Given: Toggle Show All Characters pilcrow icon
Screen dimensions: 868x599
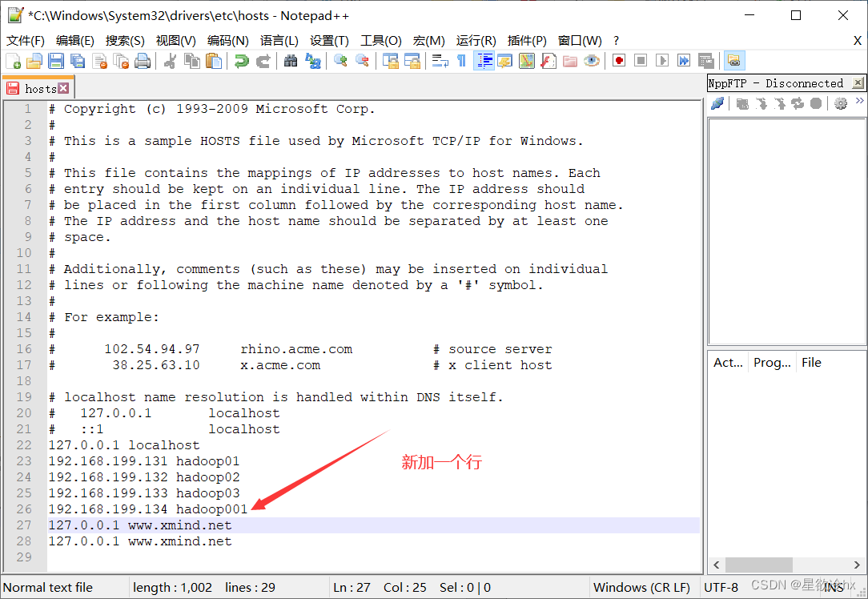Looking at the screenshot, I should coord(461,61).
